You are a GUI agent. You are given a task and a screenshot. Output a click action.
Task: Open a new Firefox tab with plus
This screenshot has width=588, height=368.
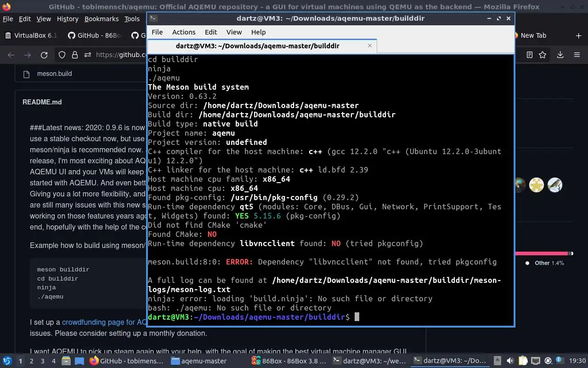tap(578, 35)
